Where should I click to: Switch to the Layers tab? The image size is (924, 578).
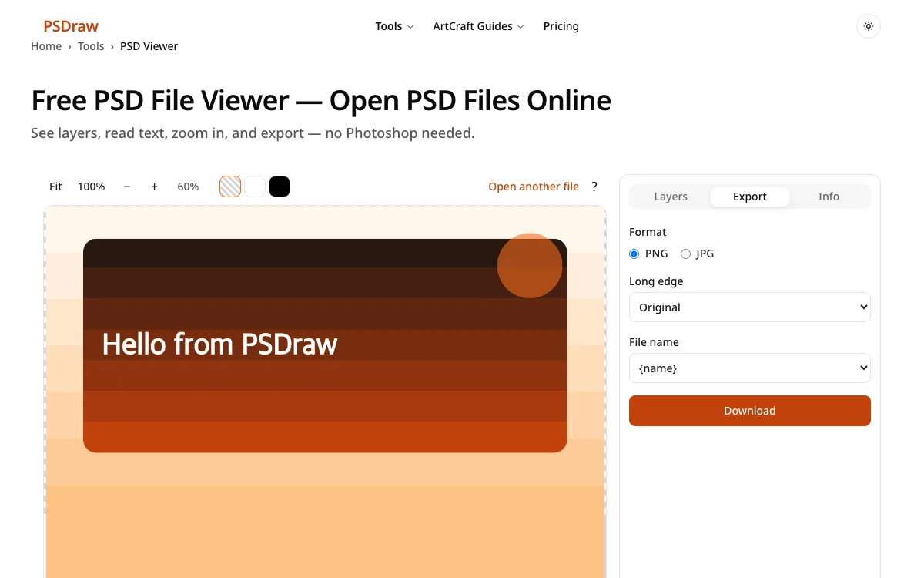point(671,197)
